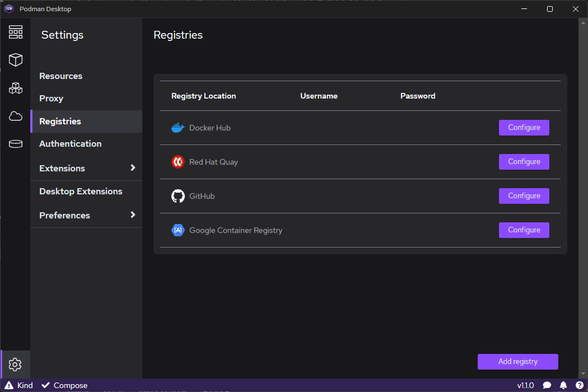Click the Compose checkmark status item
The image size is (588, 392).
64,385
